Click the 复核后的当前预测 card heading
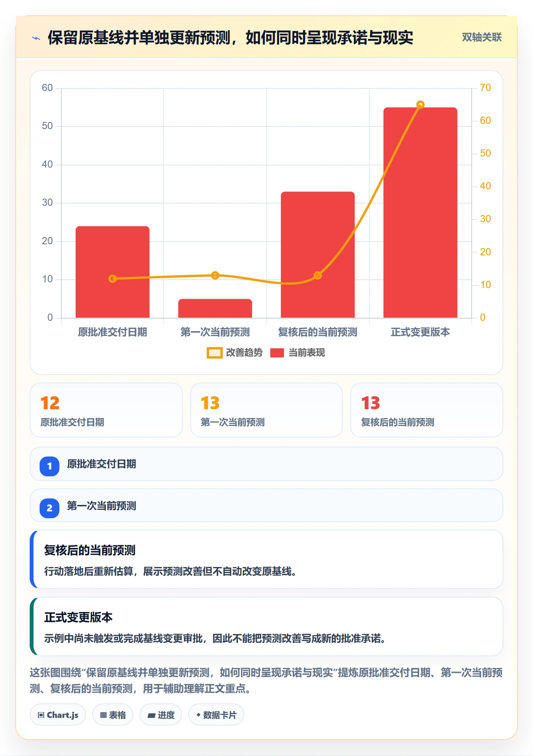This screenshot has height=756, width=533. (x=90, y=550)
